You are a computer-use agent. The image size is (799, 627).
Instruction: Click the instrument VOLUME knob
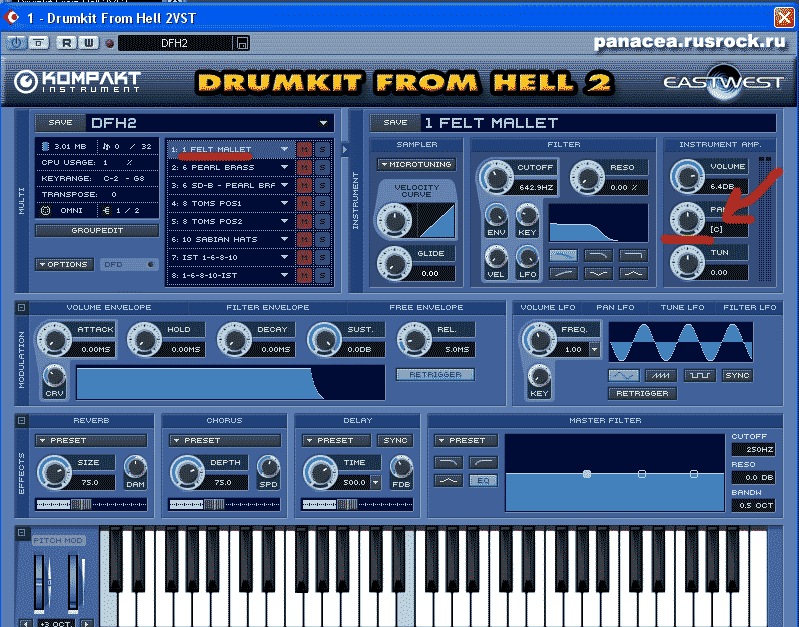coord(687,176)
